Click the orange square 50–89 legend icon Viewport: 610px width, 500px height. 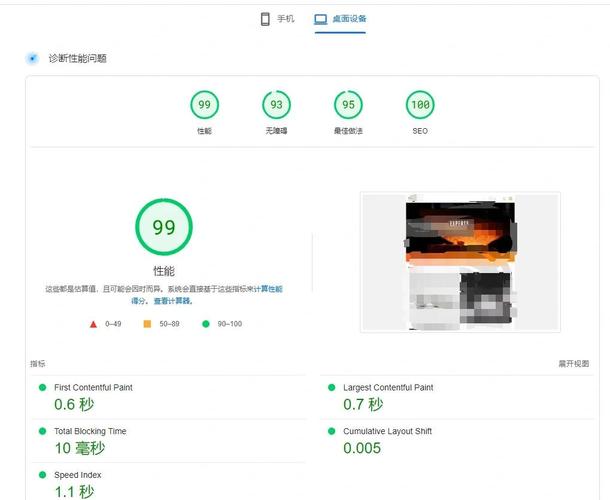[147, 324]
